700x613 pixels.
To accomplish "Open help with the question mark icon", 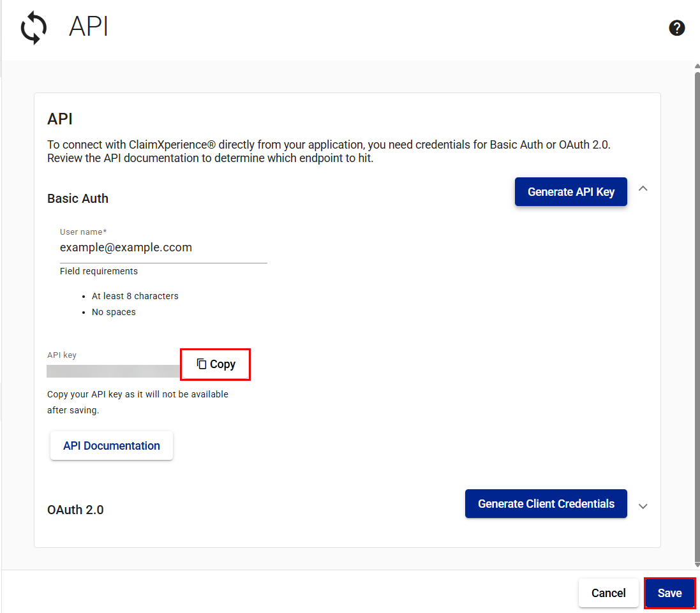I will 676,28.
